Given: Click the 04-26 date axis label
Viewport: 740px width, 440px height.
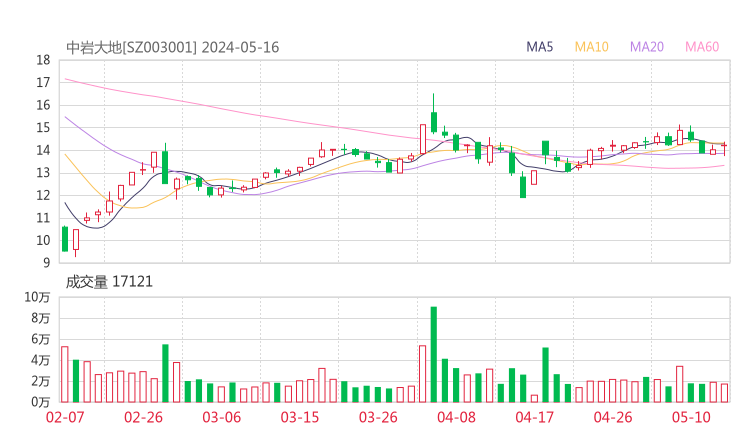Looking at the screenshot, I should point(613,417).
